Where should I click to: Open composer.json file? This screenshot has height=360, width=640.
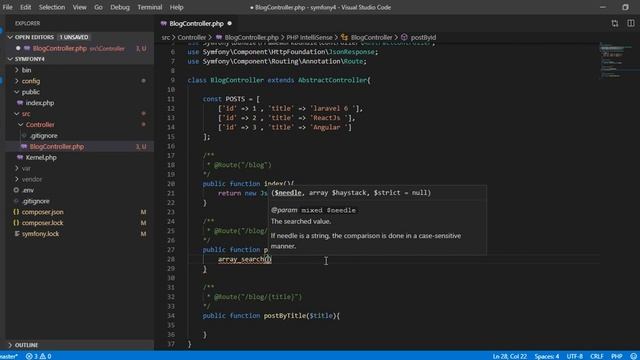42,212
